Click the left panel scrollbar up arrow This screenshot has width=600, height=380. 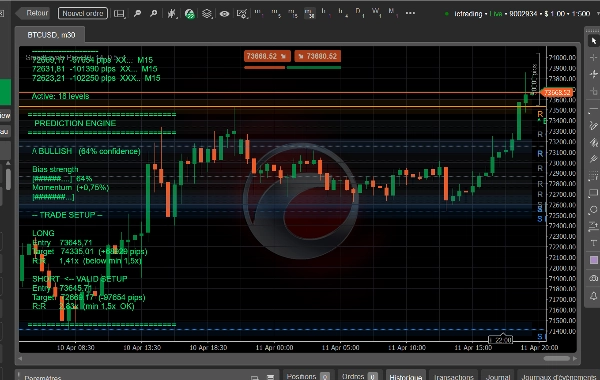pyautogui.click(x=8, y=163)
